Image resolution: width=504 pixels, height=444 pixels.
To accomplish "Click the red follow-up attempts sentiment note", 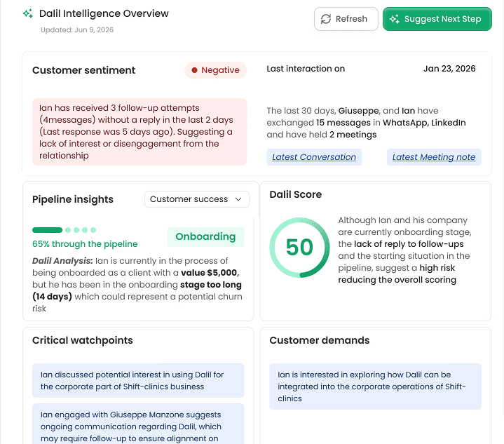I will pyautogui.click(x=139, y=132).
